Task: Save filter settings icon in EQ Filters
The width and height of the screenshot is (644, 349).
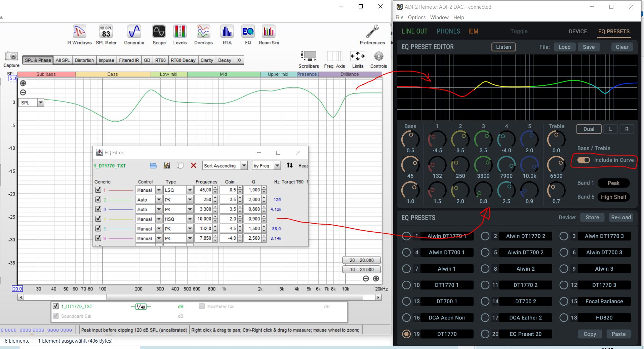Action: point(167,165)
